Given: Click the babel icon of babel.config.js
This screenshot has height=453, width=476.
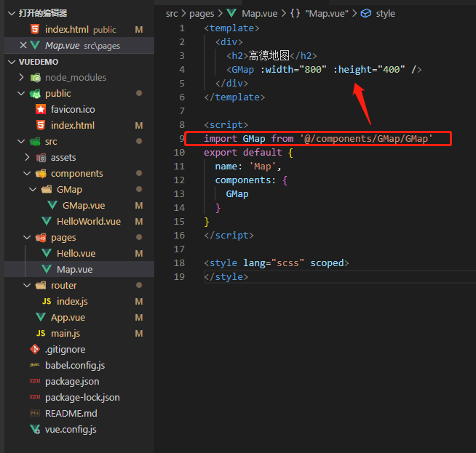Looking at the screenshot, I should coord(35,365).
